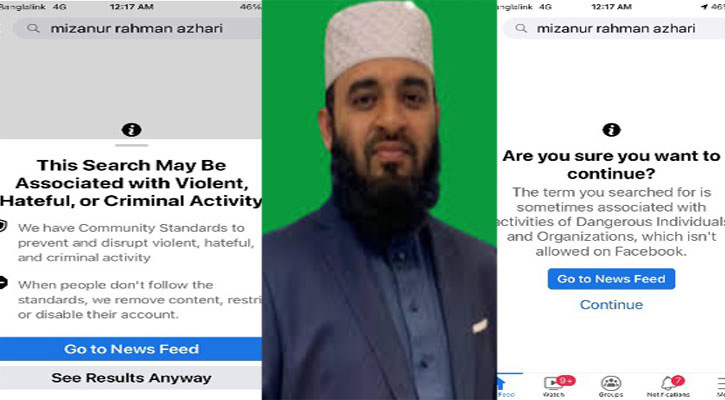
Task: Click 'See Results Anyway'
Action: (x=131, y=378)
